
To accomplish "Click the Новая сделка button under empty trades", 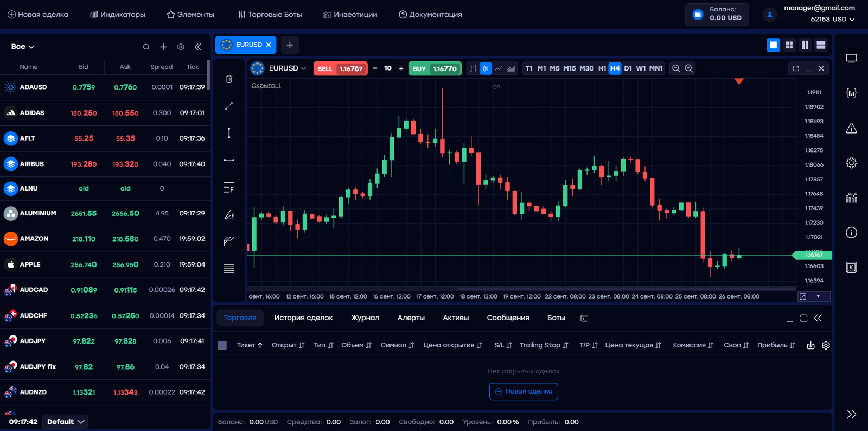I will tap(524, 391).
